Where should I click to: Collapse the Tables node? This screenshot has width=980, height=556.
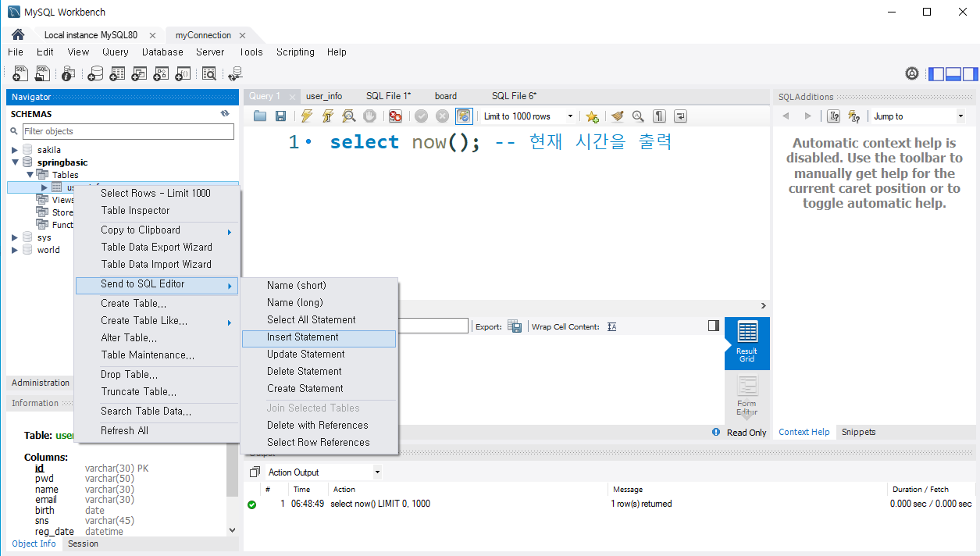[30, 175]
